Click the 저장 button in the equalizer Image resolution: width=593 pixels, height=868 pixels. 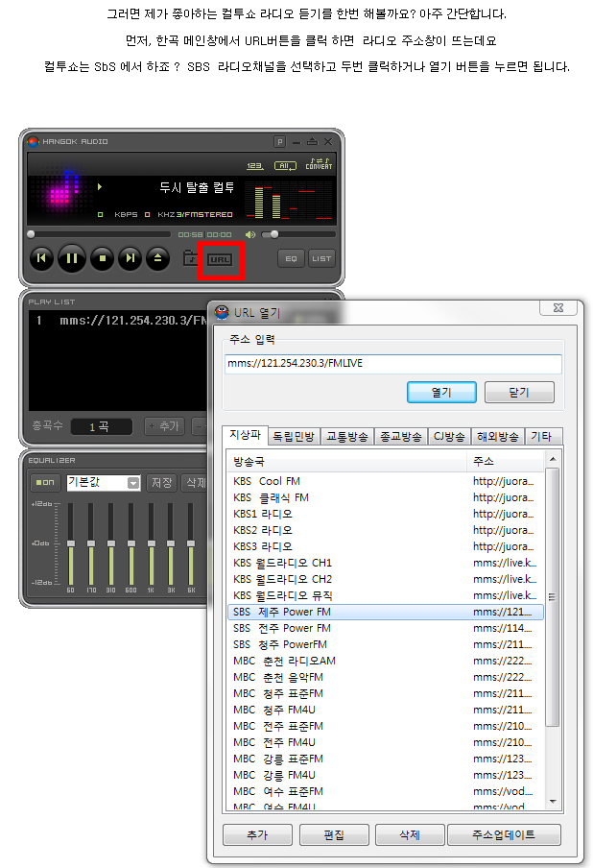(x=161, y=483)
